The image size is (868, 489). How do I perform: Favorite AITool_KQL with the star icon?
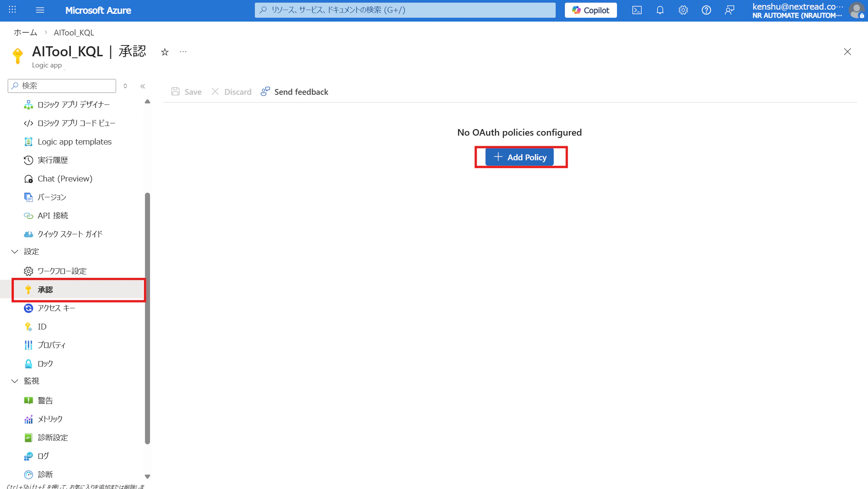165,52
